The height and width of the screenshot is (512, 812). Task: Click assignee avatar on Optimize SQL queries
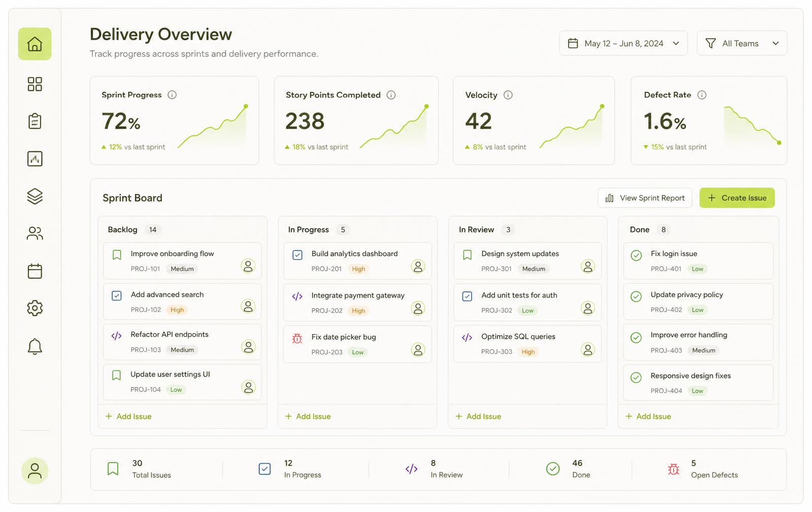[588, 349]
